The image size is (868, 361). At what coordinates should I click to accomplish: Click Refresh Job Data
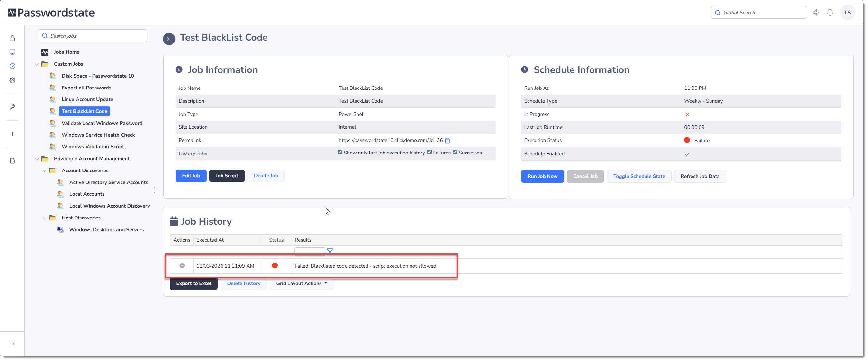pos(700,176)
